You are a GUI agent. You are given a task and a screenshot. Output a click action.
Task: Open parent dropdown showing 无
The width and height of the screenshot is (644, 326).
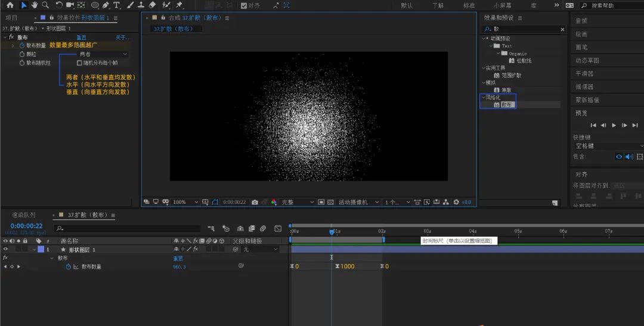tap(261, 249)
